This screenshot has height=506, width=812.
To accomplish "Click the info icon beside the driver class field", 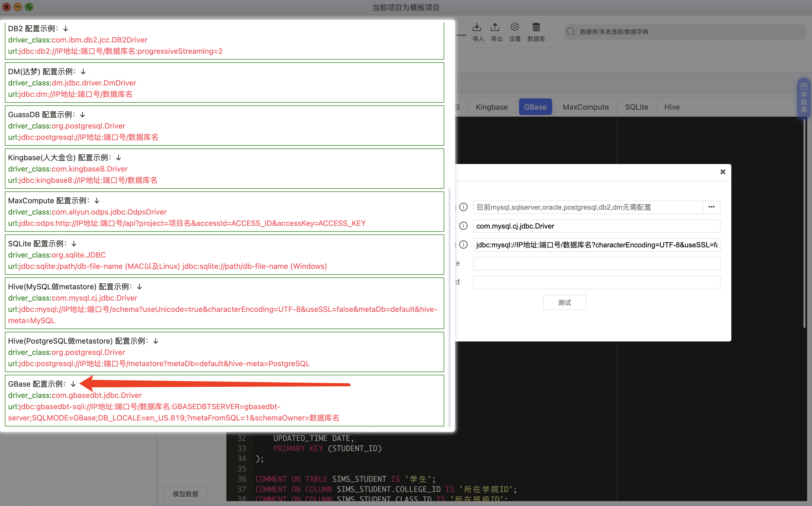I will pyautogui.click(x=463, y=226).
